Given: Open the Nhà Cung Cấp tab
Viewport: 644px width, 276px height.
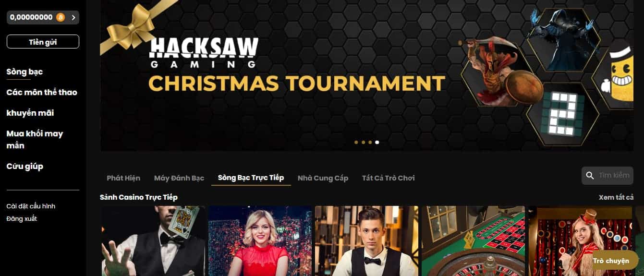Looking at the screenshot, I should [323, 178].
